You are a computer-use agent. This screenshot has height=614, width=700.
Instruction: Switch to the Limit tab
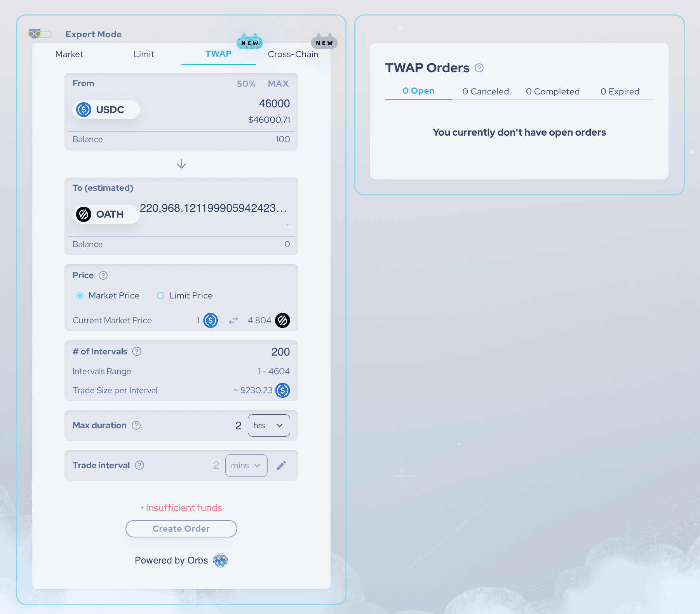[x=144, y=54]
